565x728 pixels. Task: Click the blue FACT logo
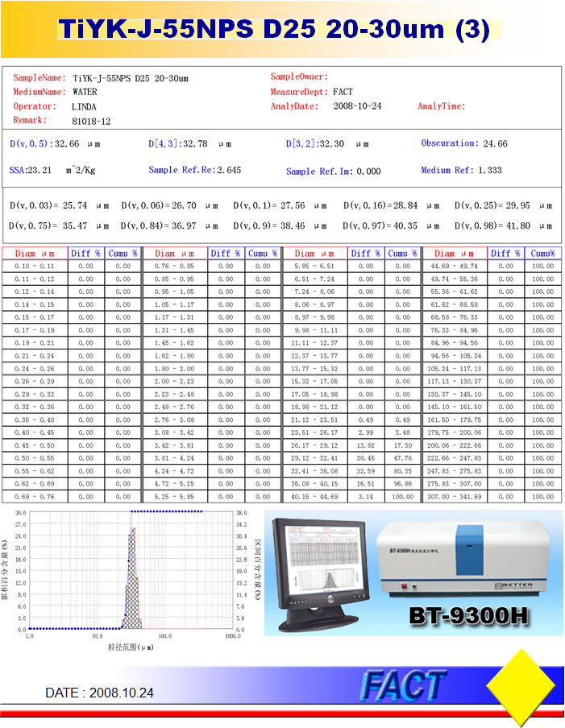point(403,685)
